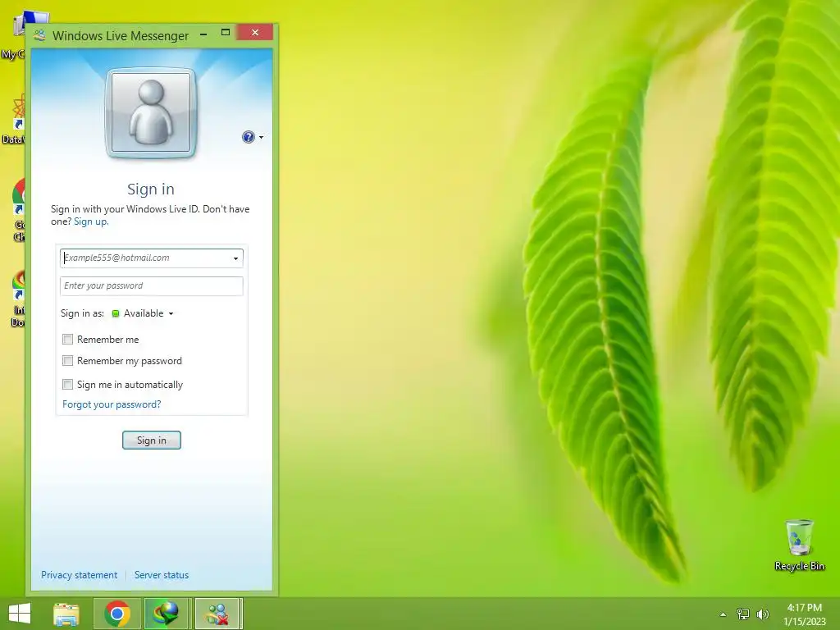The height and width of the screenshot is (630, 840).
Task: Close the Windows Live Messenger window
Action: click(255, 33)
